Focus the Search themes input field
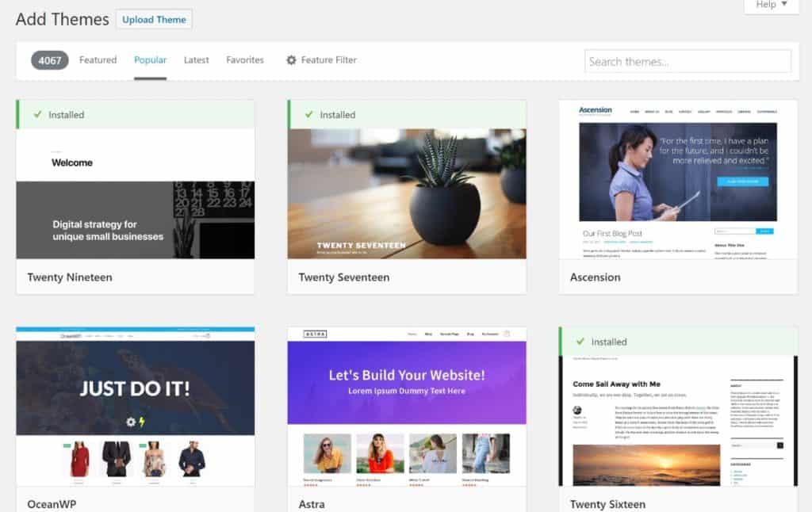This screenshot has height=512, width=812. pos(688,62)
